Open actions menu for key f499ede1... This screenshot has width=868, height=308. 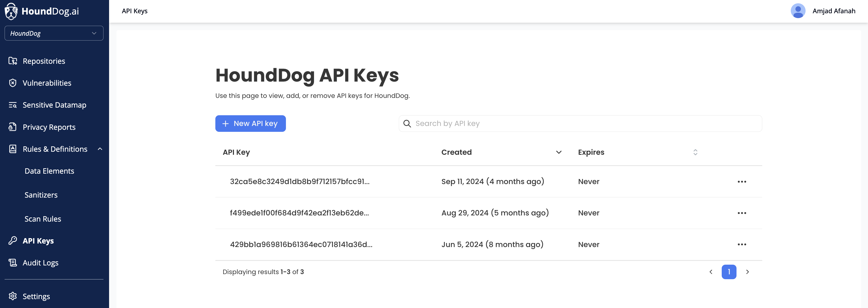742,213
